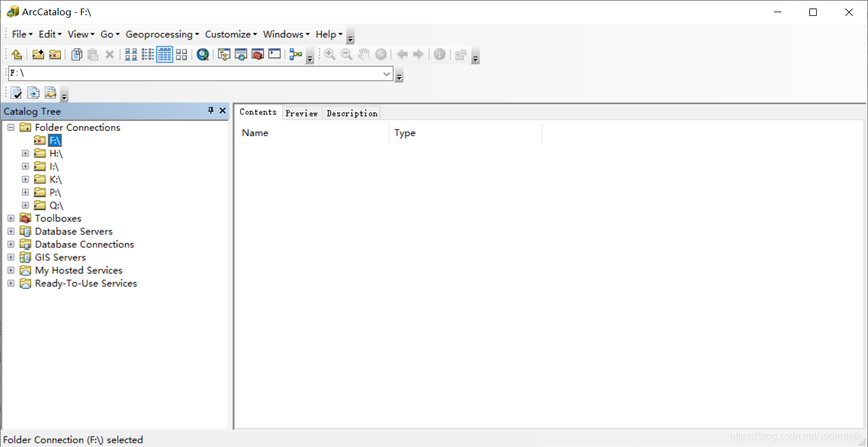Select GIS Servers tree item

coord(60,257)
